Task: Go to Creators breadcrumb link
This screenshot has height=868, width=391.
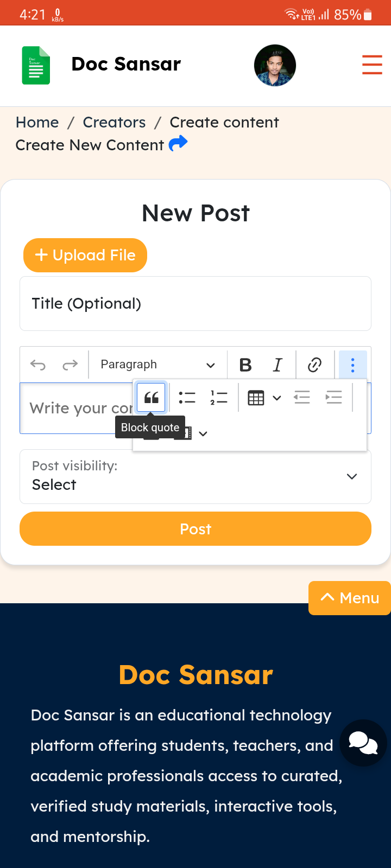Action: pyautogui.click(x=114, y=123)
